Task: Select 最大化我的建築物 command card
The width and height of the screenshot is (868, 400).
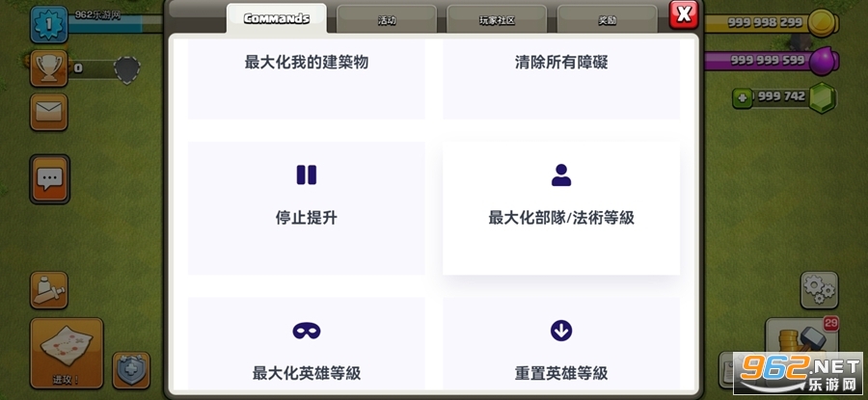Action: (x=306, y=79)
